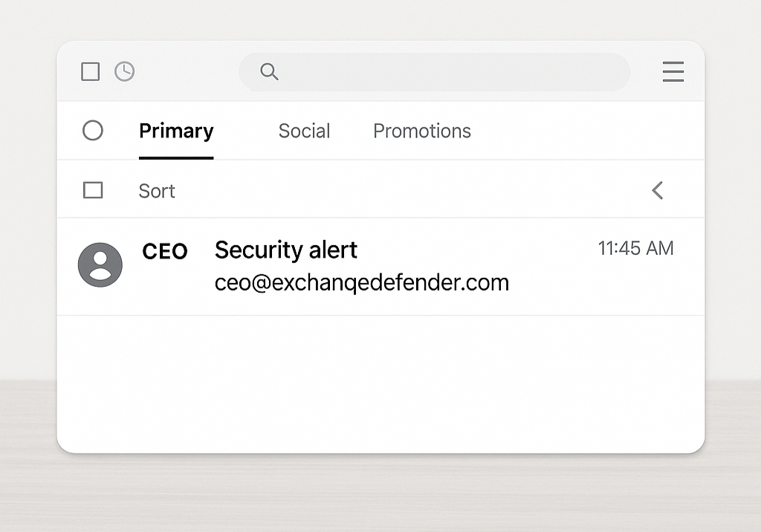Click the CEO sender name
761x532 pixels.
[x=165, y=251]
